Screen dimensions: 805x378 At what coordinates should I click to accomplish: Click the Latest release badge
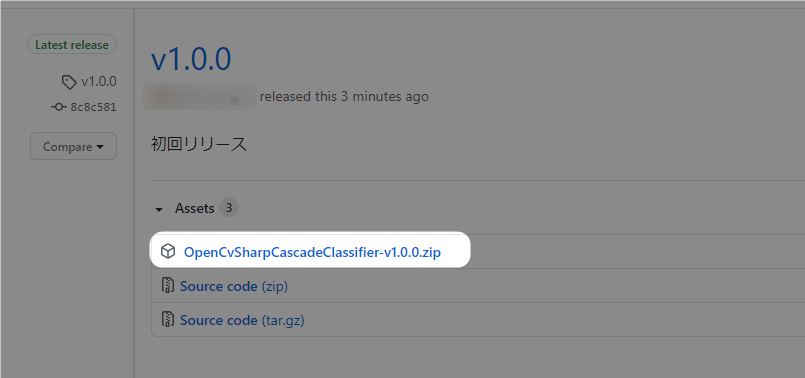[72, 45]
